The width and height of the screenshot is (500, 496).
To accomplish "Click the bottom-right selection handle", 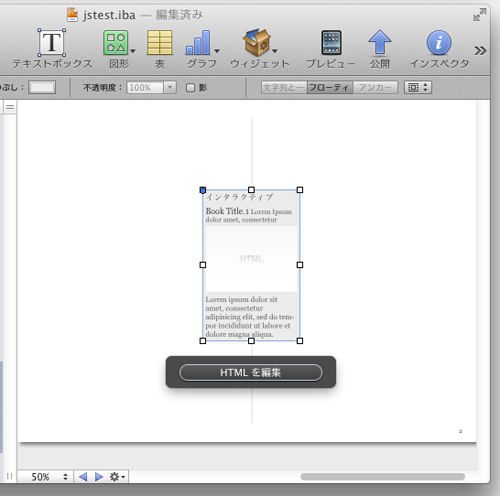I will 300,341.
